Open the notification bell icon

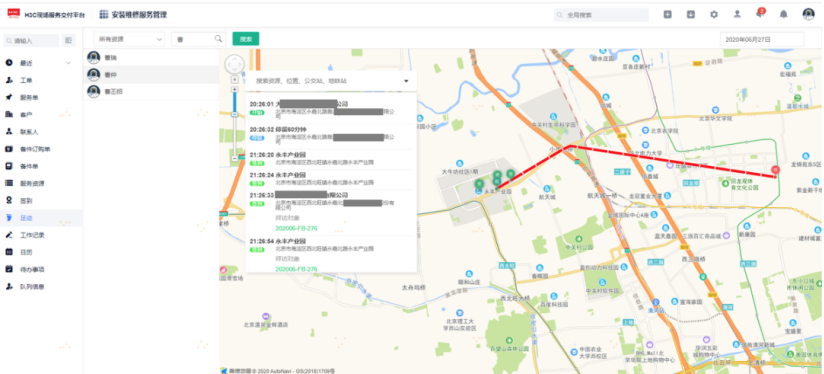coord(783,15)
